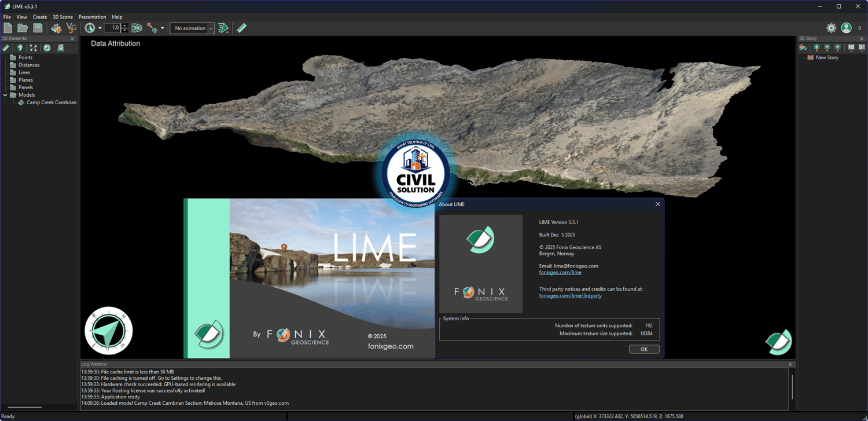Open the Help menu
868x421 pixels.
pyautogui.click(x=117, y=17)
